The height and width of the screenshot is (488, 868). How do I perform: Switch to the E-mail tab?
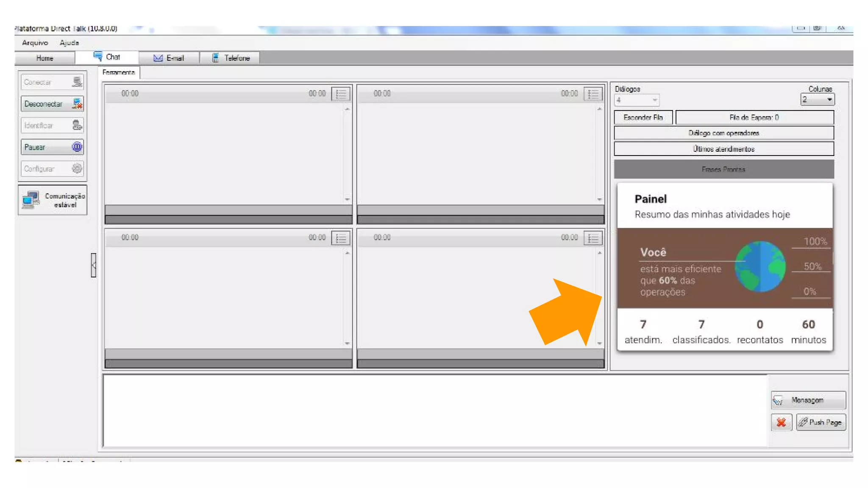[x=169, y=58]
